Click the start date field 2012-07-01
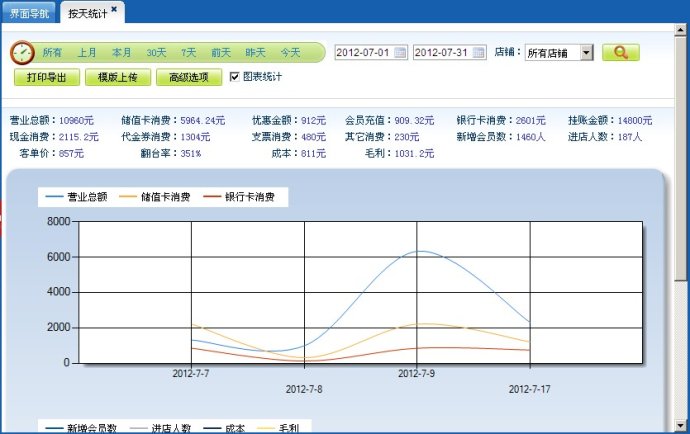690x434 pixels. [364, 52]
